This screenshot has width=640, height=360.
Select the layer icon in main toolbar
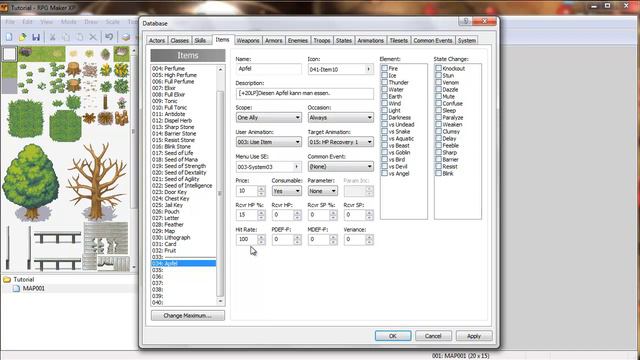126,37
